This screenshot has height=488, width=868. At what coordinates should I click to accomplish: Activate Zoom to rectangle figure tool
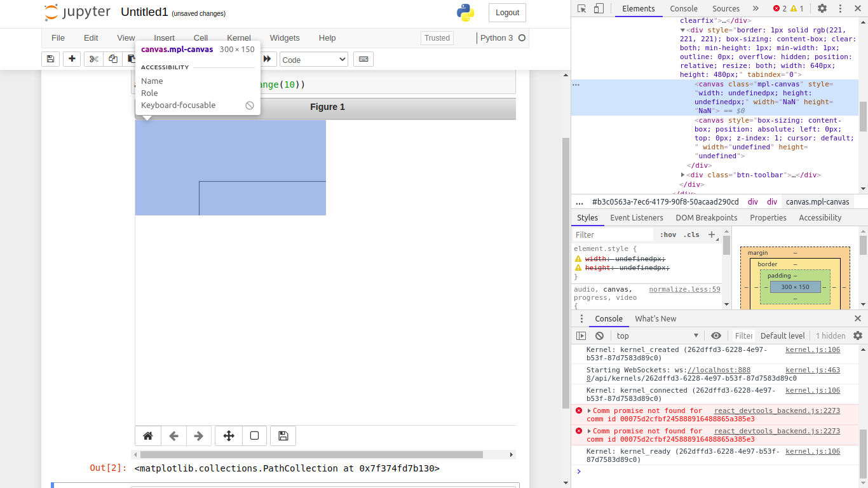click(254, 436)
